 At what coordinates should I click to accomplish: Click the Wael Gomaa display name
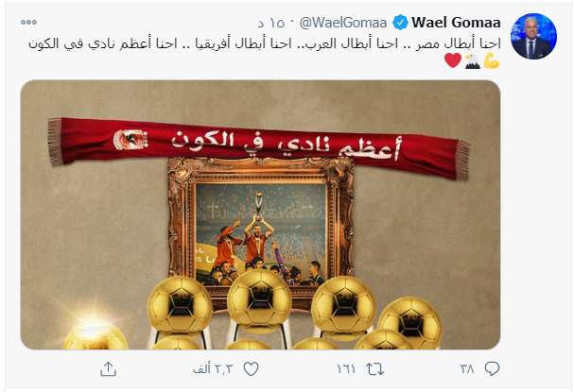pos(456,23)
